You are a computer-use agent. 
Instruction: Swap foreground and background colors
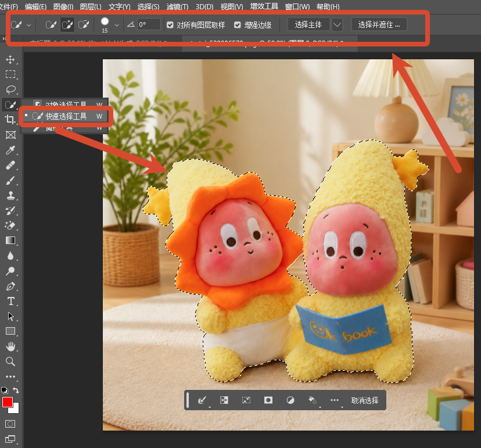point(16,390)
